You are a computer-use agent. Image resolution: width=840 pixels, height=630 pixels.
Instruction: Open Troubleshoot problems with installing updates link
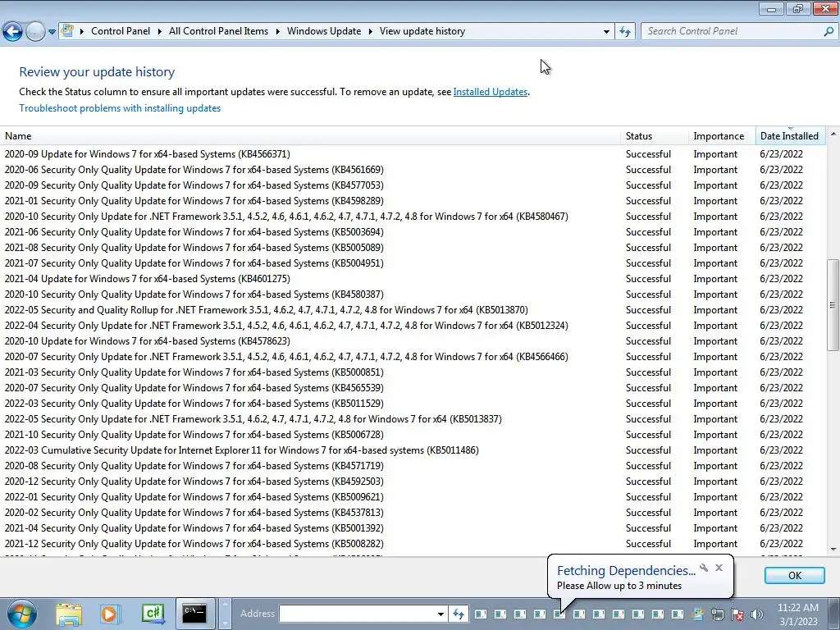tap(120, 108)
